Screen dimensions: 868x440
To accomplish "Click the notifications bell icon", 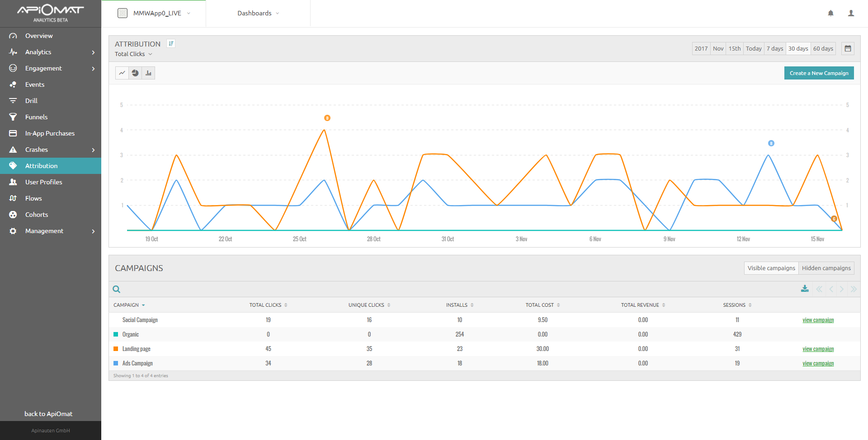I will pyautogui.click(x=830, y=13).
